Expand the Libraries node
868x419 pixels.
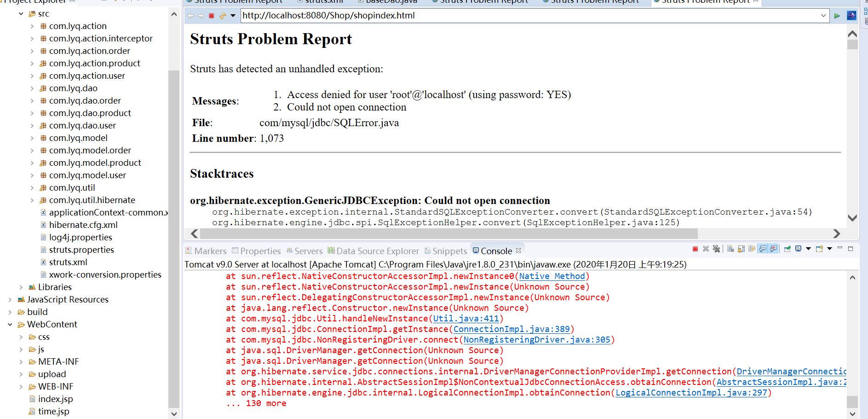21,287
